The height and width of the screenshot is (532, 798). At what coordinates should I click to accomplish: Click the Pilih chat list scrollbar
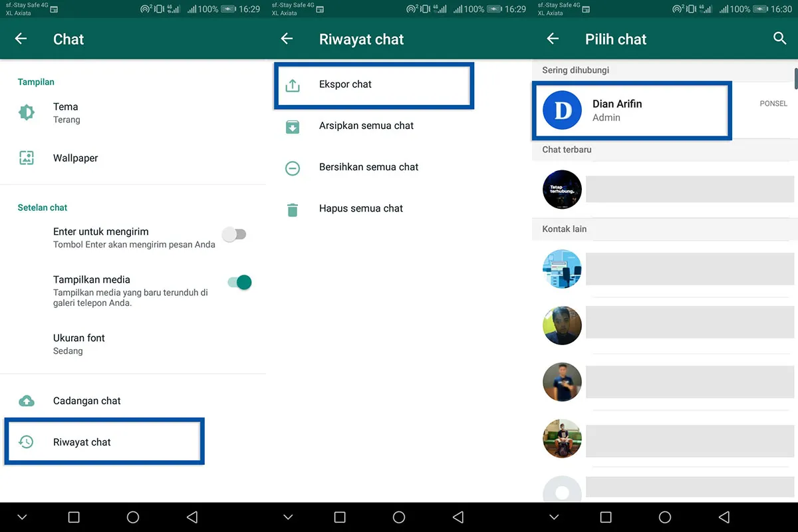pos(795,78)
